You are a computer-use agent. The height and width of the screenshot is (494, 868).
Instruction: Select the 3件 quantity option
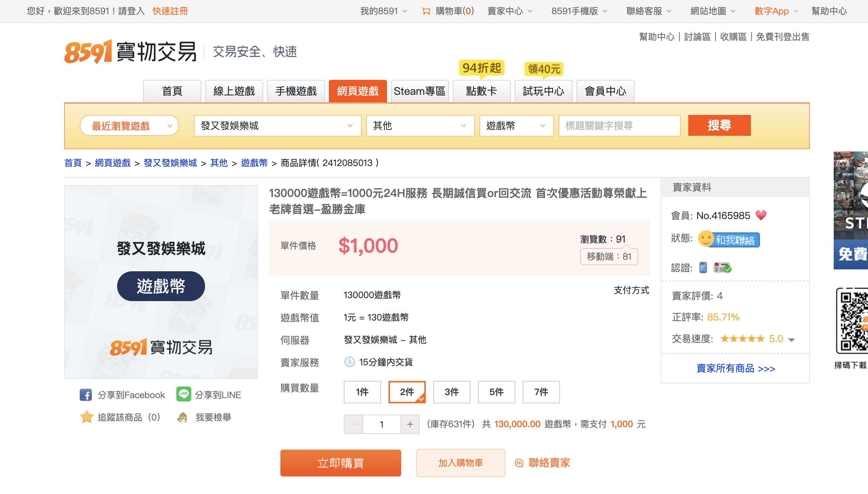click(x=452, y=392)
